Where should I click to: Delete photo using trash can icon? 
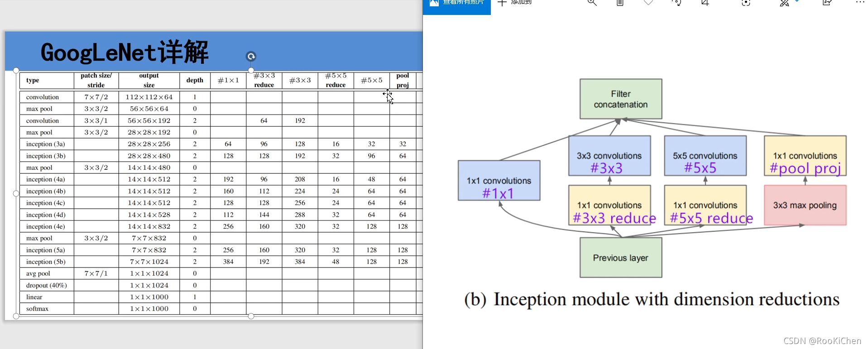tap(620, 3)
